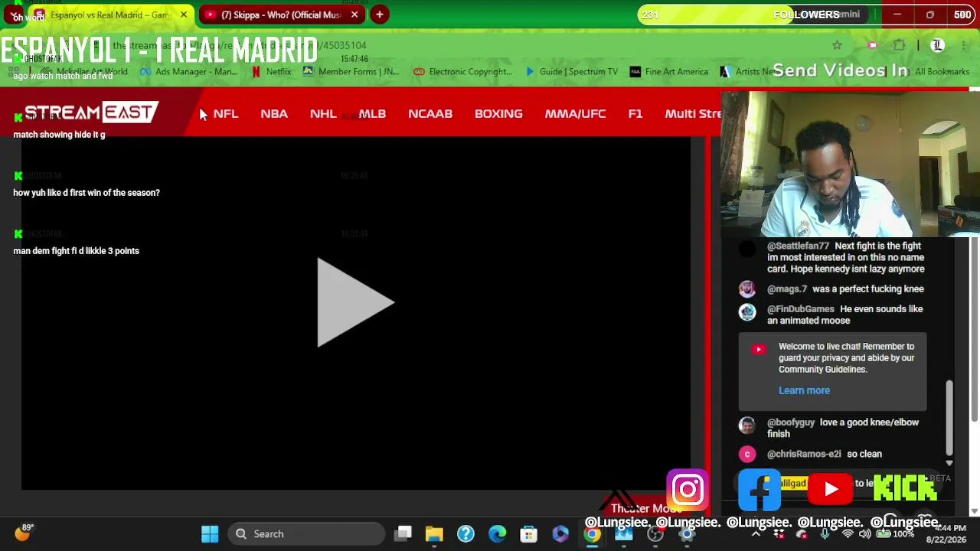Close the Skippa YouTube tab
This screenshot has width=980, height=551.
coord(354,15)
